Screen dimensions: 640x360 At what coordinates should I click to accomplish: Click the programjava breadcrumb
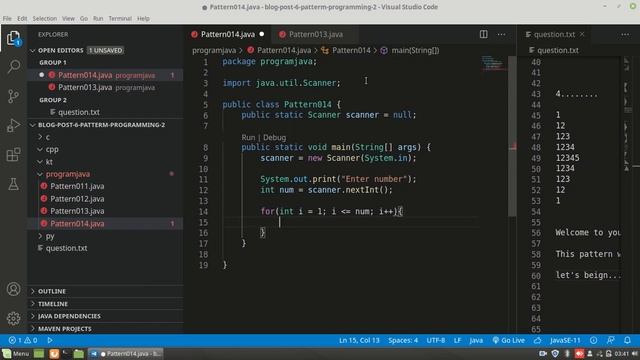coord(214,50)
